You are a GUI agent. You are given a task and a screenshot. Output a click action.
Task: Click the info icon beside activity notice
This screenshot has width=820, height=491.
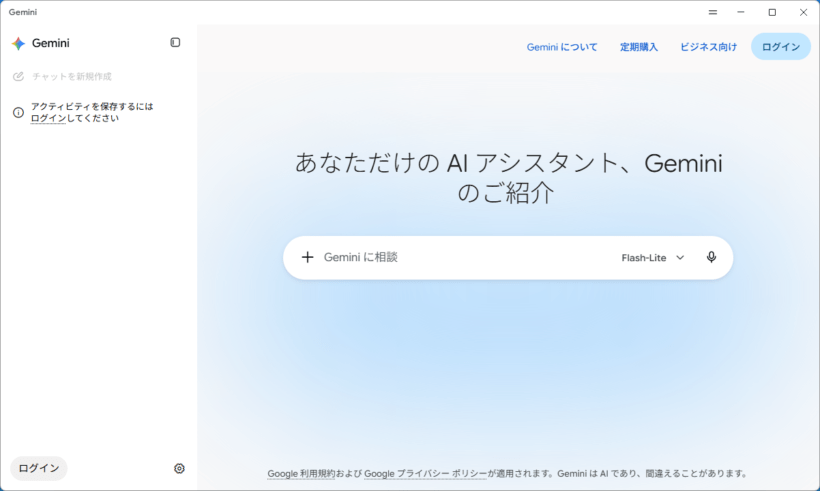click(x=18, y=112)
